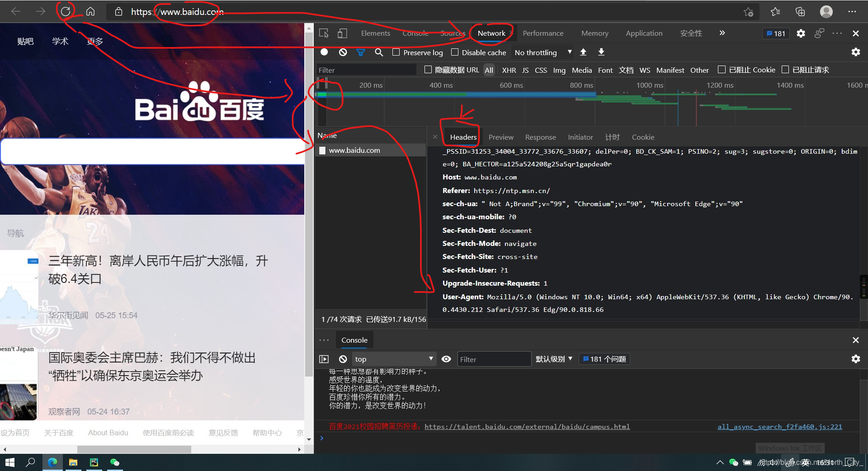Open the About Baidu footer link
Image resolution: width=868 pixels, height=471 pixels.
point(108,433)
